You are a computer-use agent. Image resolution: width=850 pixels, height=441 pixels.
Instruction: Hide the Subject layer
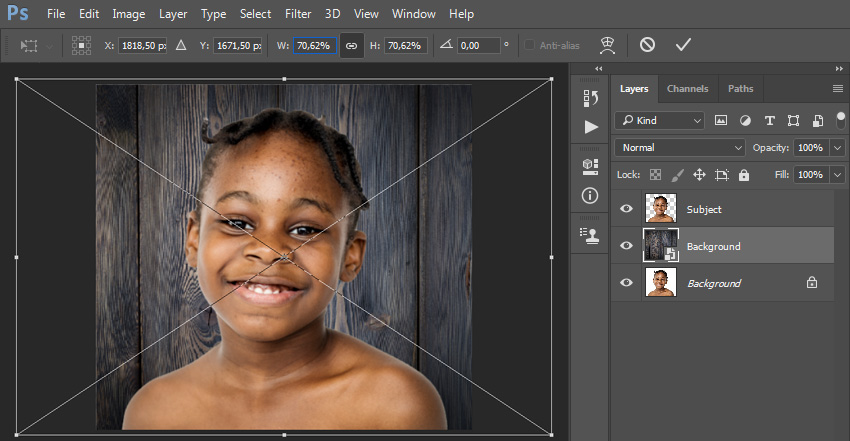[x=626, y=209]
